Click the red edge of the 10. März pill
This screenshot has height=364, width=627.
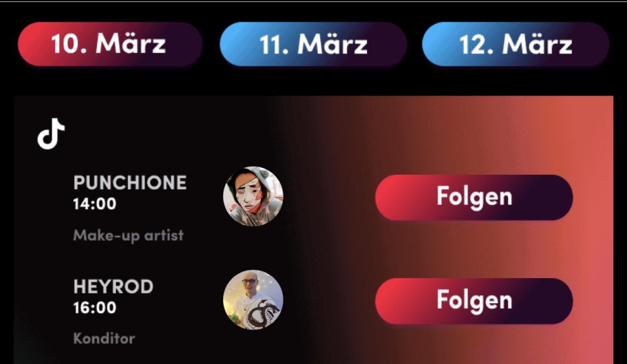[x=30, y=44]
